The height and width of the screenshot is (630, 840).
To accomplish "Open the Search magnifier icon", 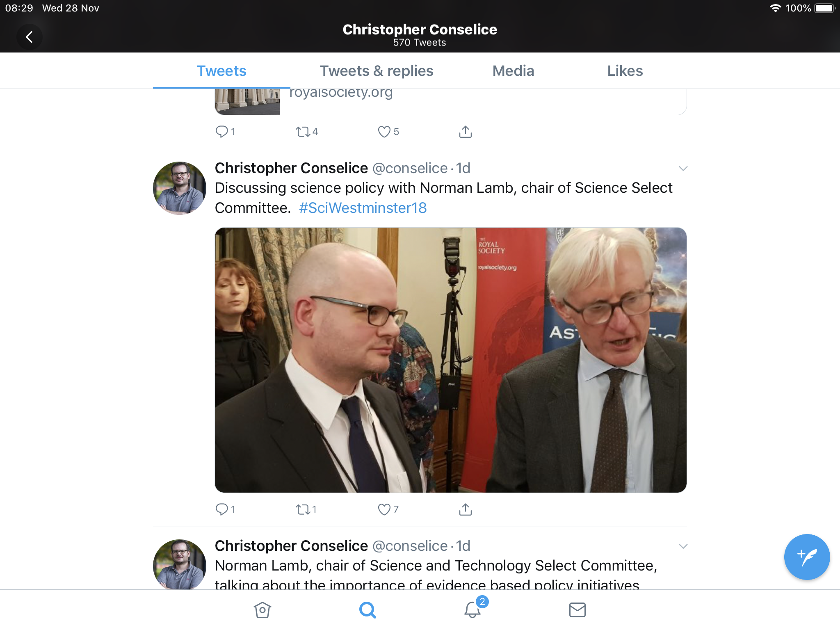I will pyautogui.click(x=367, y=610).
